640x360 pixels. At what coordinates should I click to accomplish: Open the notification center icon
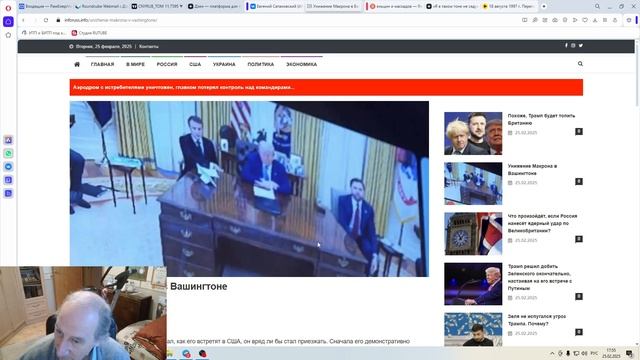pyautogui.click(x=629, y=353)
